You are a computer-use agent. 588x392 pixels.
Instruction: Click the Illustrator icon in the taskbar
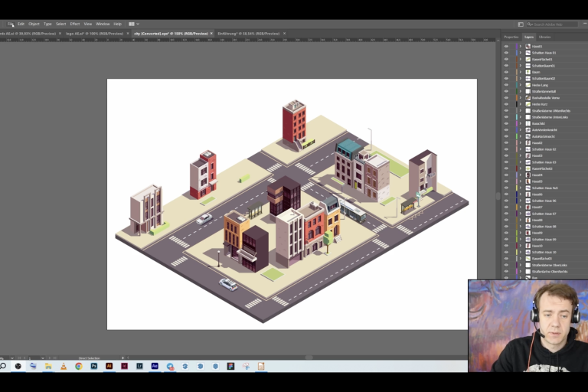point(109,366)
